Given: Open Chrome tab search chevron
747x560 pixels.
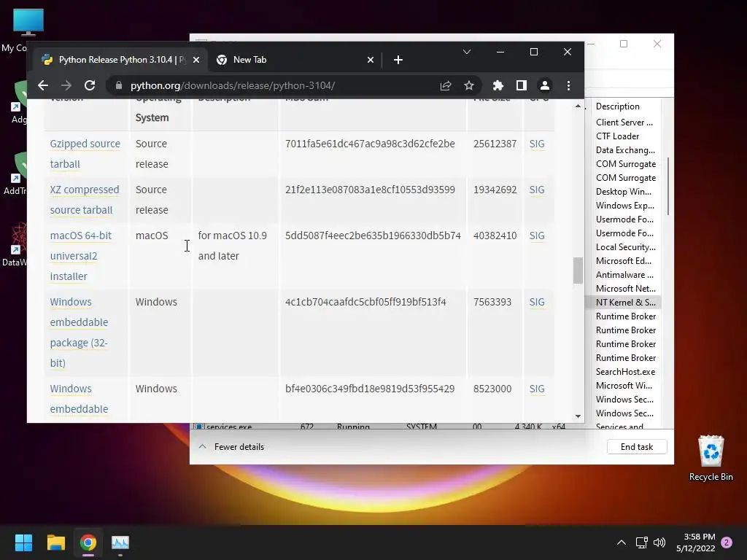Looking at the screenshot, I should click(467, 52).
